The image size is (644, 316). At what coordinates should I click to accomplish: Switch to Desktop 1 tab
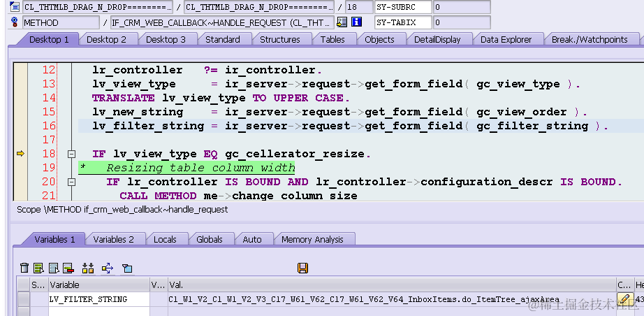coord(49,39)
